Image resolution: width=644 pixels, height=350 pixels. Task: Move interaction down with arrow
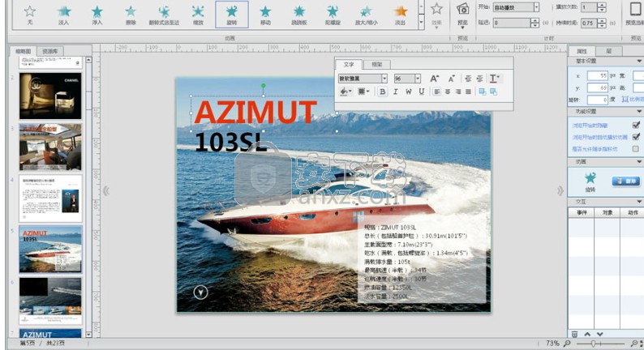600,334
